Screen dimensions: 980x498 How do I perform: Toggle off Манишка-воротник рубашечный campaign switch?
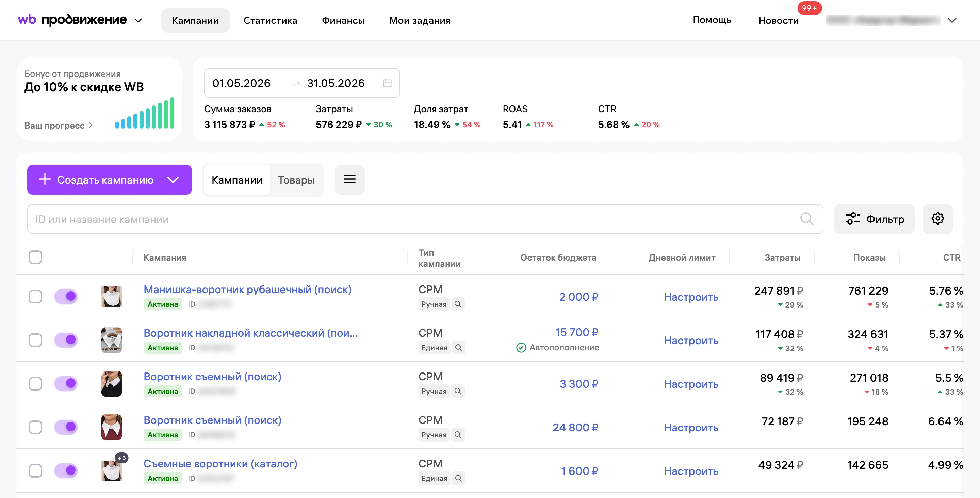pos(66,296)
